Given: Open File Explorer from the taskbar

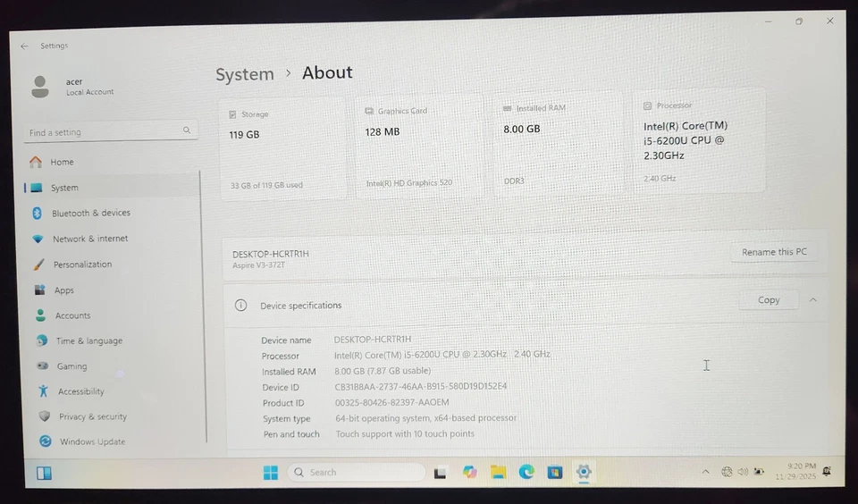Looking at the screenshot, I should 498,472.
